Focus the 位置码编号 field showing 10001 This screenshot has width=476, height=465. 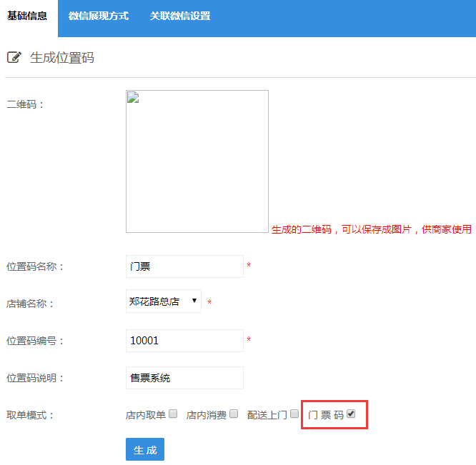point(184,341)
